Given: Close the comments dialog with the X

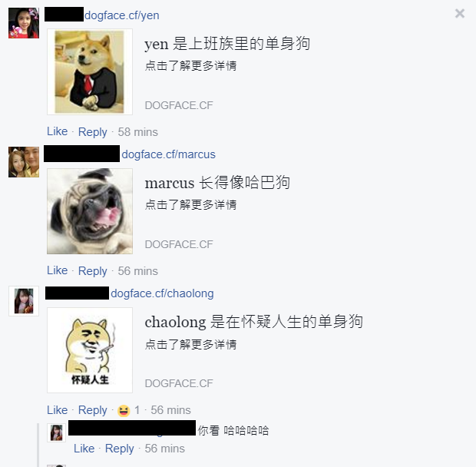Looking at the screenshot, I should point(460,13).
